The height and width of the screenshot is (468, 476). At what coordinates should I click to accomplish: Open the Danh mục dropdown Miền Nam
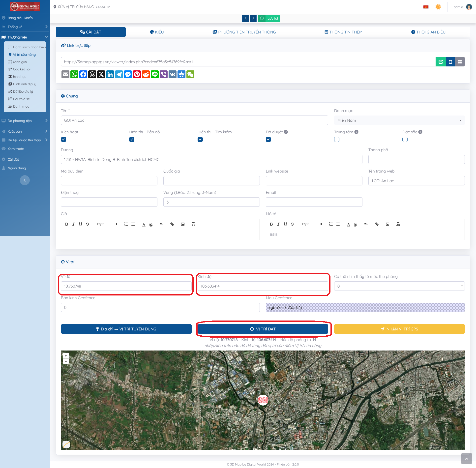399,120
